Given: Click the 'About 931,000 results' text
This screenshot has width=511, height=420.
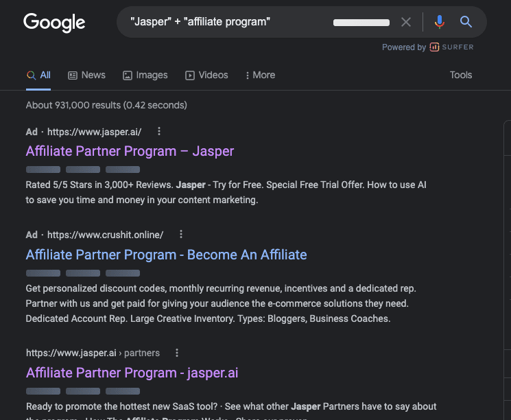Looking at the screenshot, I should pyautogui.click(x=106, y=105).
